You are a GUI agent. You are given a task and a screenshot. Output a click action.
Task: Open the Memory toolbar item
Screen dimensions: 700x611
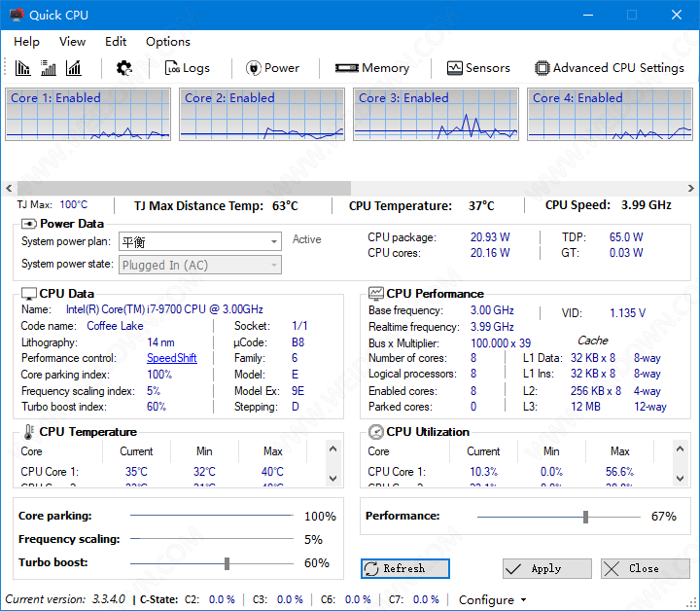(372, 68)
